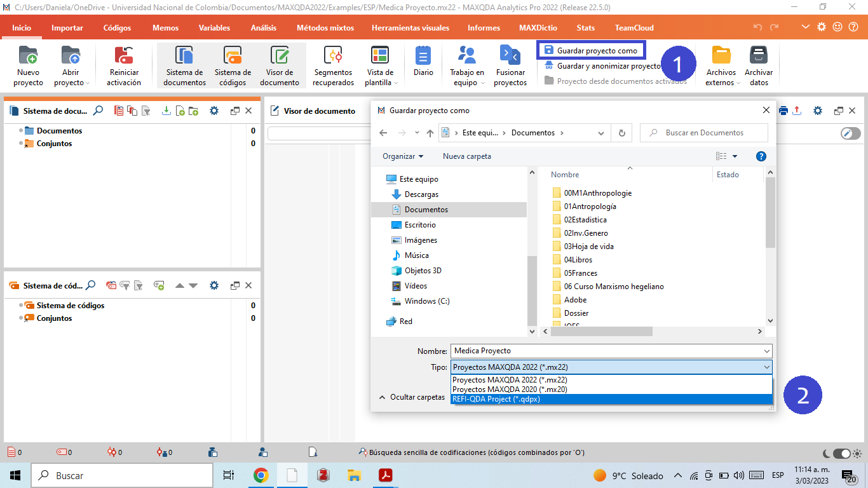Select Descargas in navigation pane
Image resolution: width=868 pixels, height=488 pixels.
click(x=421, y=194)
